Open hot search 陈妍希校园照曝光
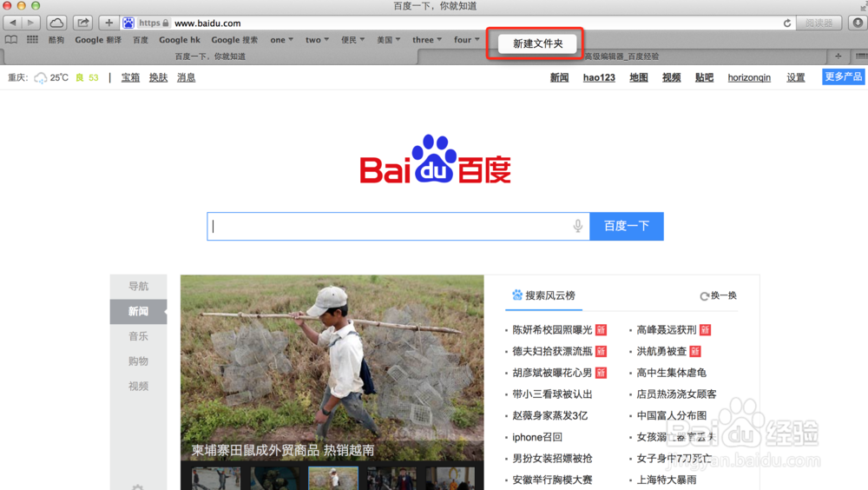This screenshot has height=490, width=868. tap(552, 330)
